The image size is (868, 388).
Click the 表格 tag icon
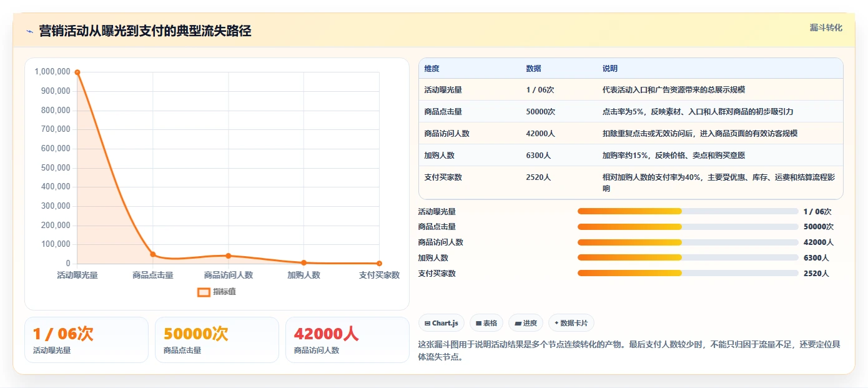[x=478, y=324]
